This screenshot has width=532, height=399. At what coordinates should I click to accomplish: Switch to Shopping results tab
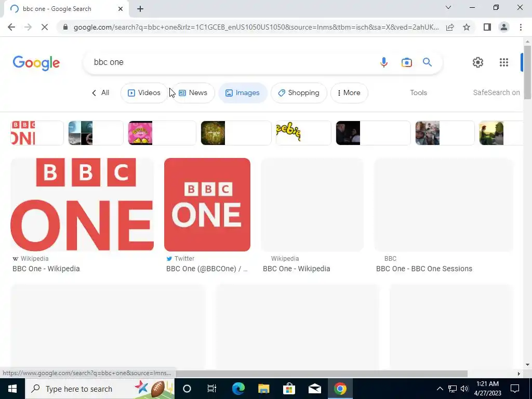coord(299,93)
